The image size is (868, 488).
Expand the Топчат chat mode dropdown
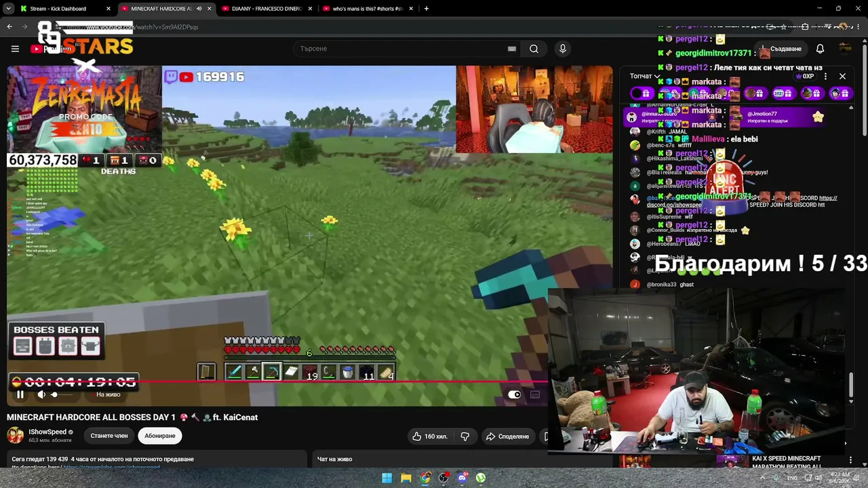point(644,76)
